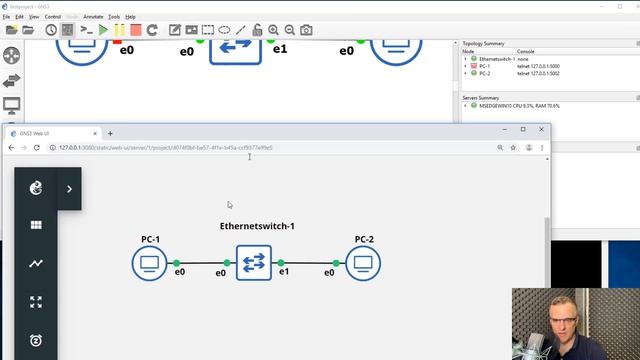Viewport: 640px width, 360px height.
Task: Go forward in the browser
Action: click(x=24, y=148)
